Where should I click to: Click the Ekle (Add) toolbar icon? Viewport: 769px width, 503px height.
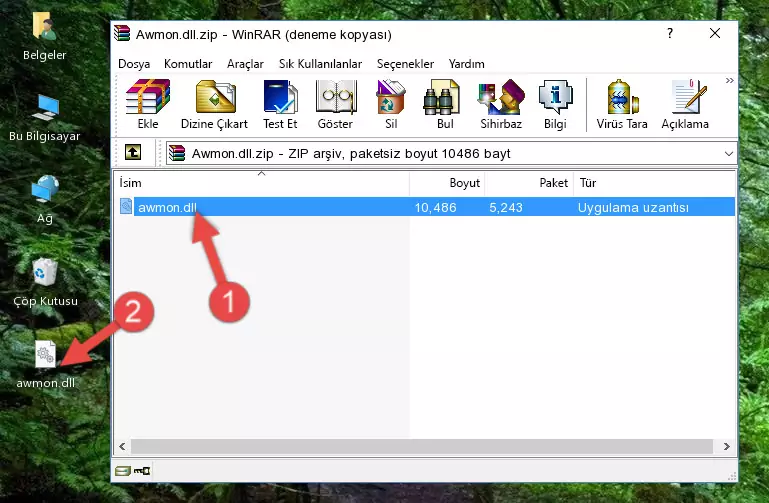point(148,104)
